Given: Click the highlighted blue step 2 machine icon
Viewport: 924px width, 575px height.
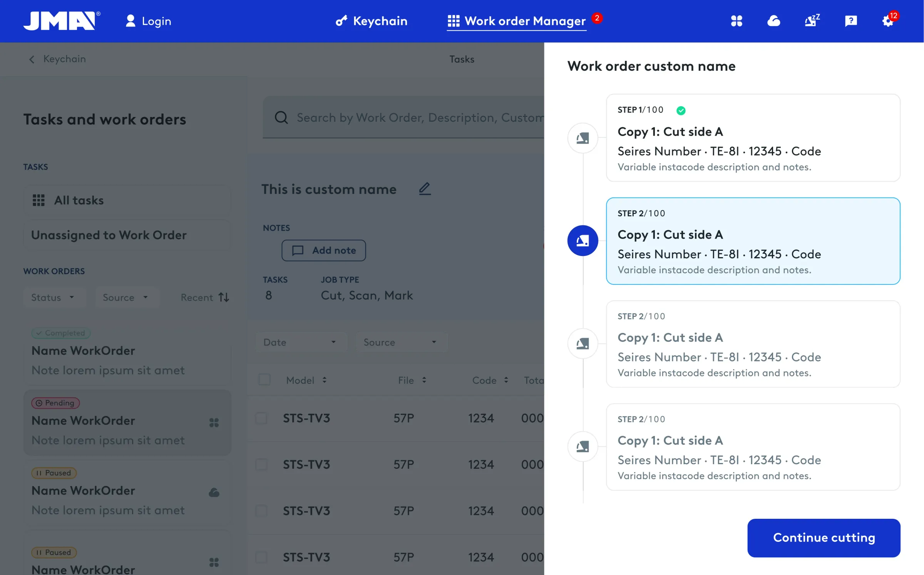Looking at the screenshot, I should pos(583,241).
